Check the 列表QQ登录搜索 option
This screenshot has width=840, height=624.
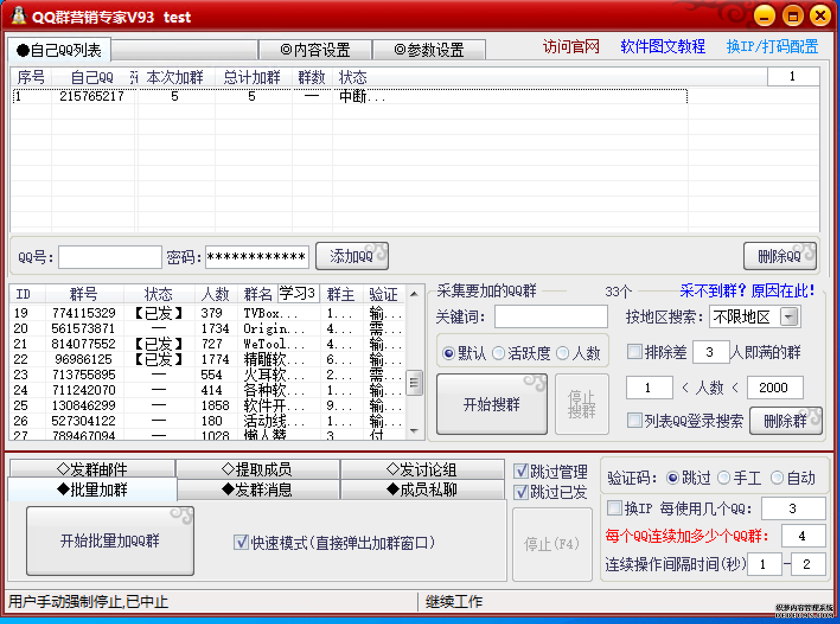tap(634, 421)
